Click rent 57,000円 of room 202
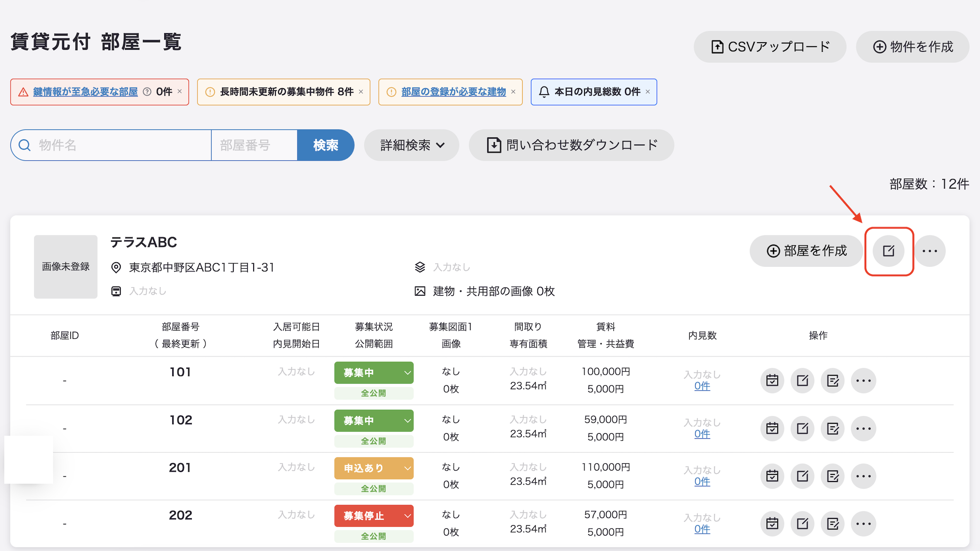 tap(606, 515)
